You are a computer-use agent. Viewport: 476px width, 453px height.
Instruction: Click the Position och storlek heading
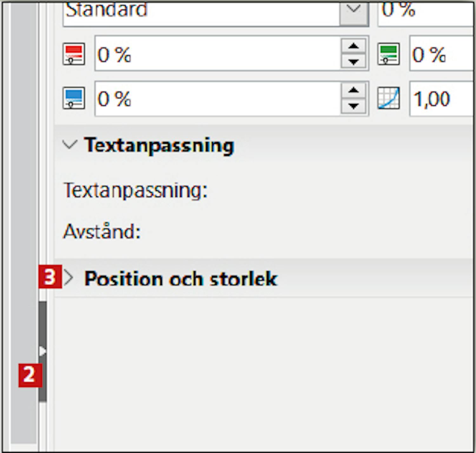[x=181, y=279]
